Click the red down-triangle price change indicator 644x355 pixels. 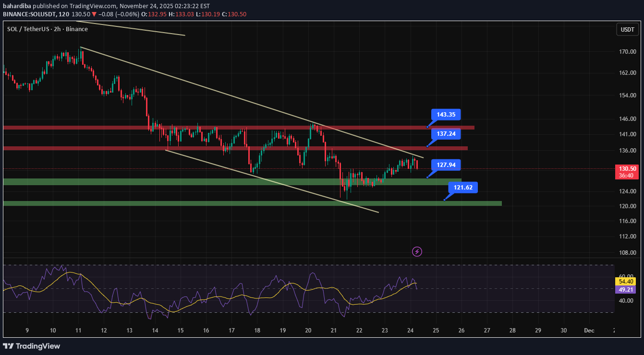point(93,14)
